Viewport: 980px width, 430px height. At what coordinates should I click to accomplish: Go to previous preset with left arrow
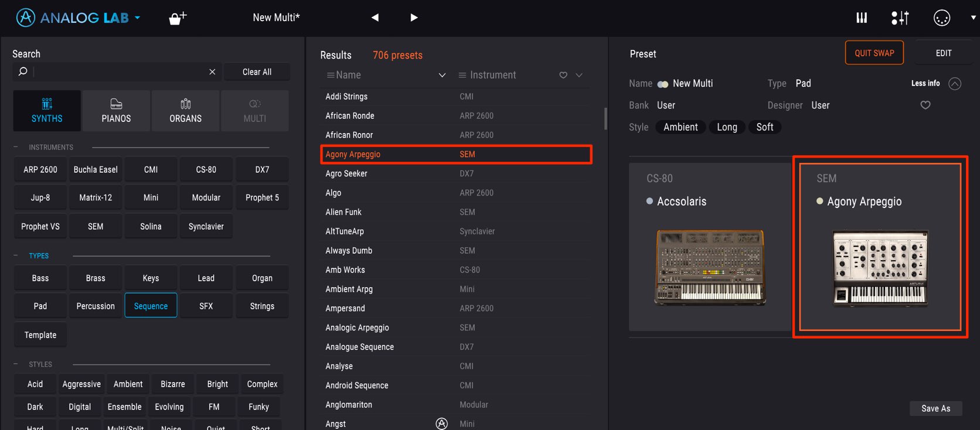click(375, 18)
